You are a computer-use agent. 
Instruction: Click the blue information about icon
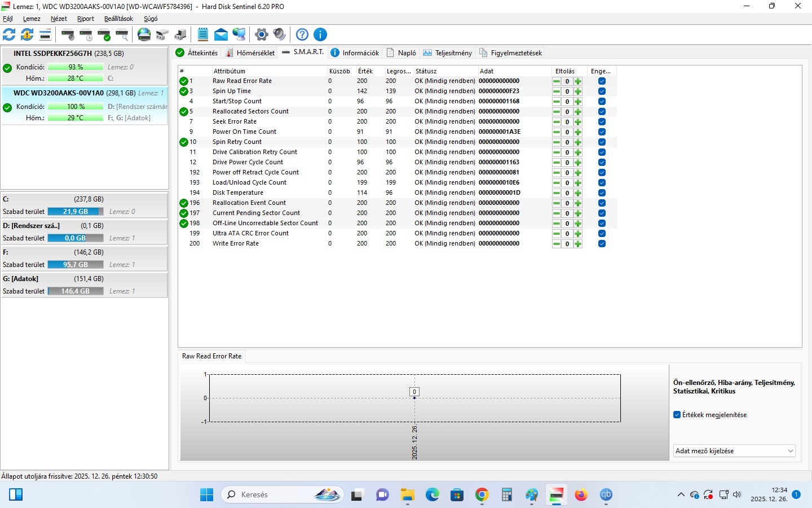coord(320,34)
